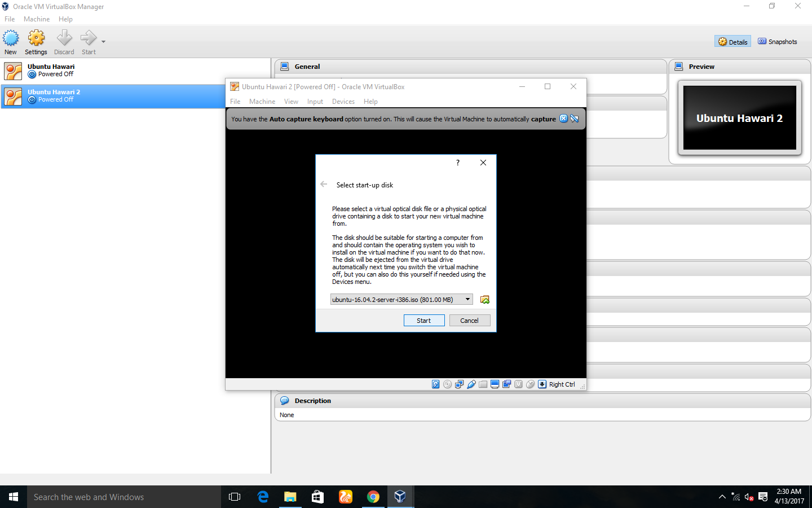Click the Description section header
This screenshot has width=812, height=508.
click(542, 401)
